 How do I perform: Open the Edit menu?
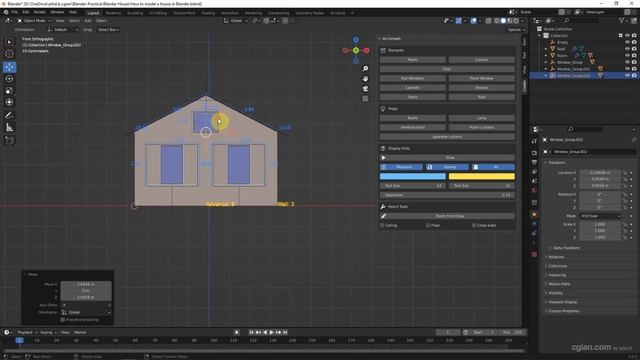(x=26, y=13)
